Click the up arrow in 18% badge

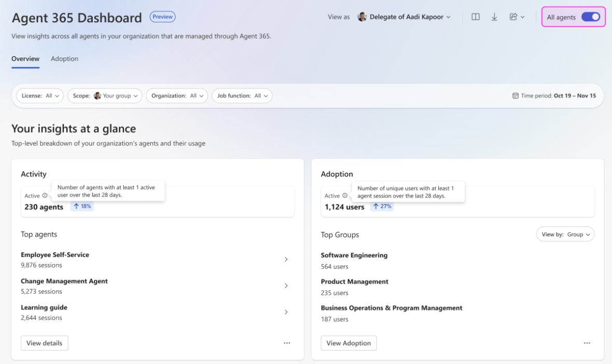[x=76, y=206]
